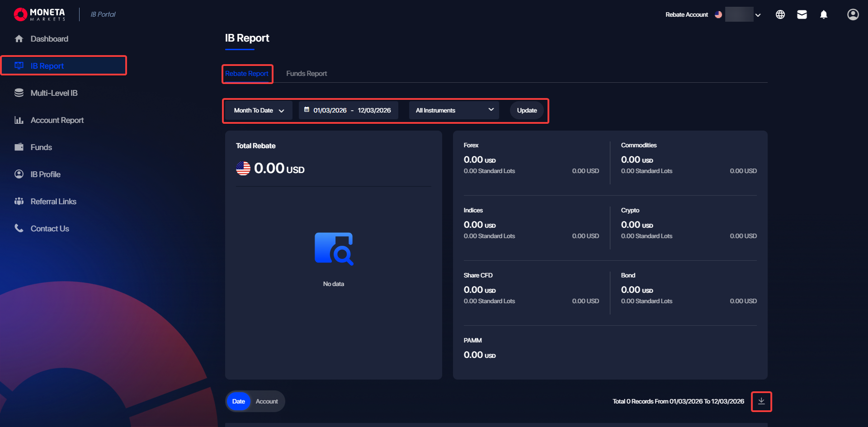
Task: Click the IB Report sidebar icon
Action: (19, 66)
